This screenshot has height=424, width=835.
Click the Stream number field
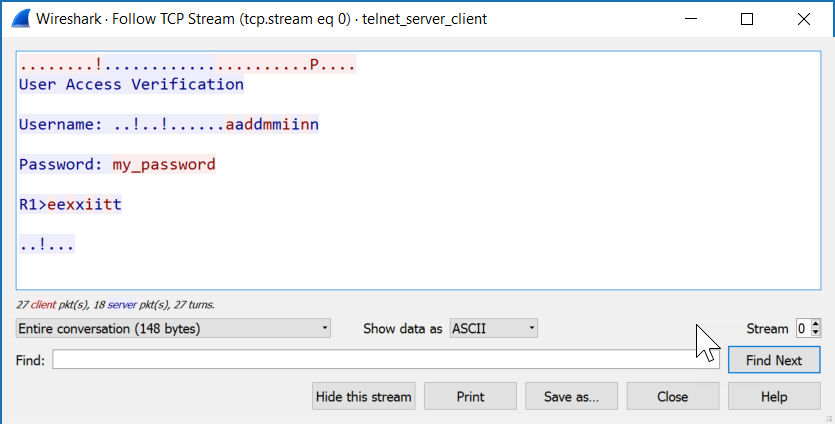tap(803, 329)
